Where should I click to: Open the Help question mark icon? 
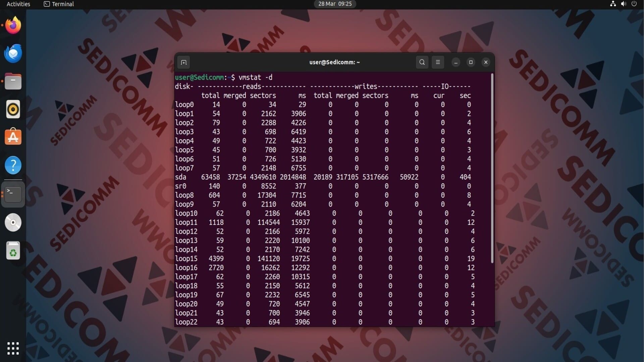[13, 165]
